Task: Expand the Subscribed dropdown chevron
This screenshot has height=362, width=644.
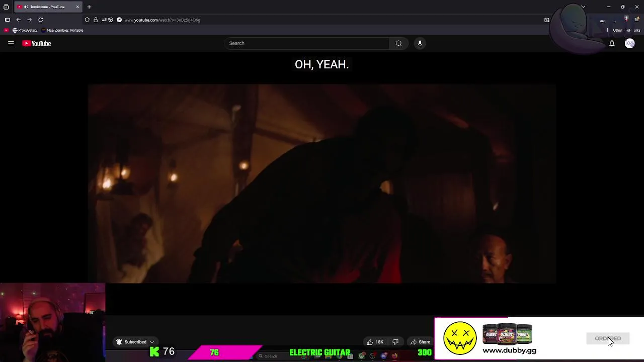Action: tap(152, 342)
